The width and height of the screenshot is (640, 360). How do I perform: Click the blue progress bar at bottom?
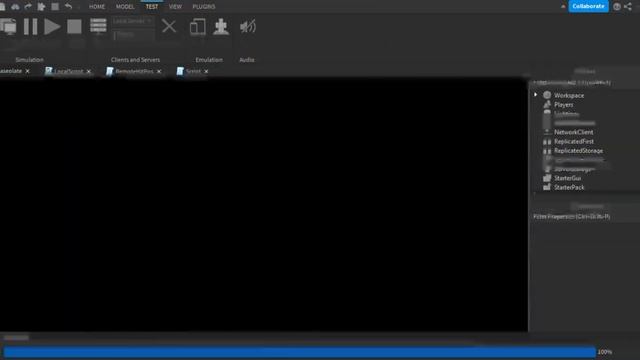[x=300, y=352]
